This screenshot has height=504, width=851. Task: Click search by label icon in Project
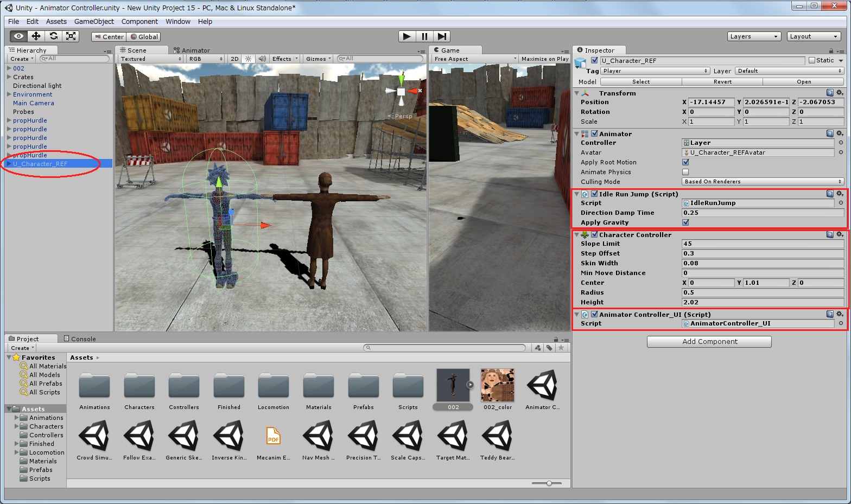coord(549,348)
